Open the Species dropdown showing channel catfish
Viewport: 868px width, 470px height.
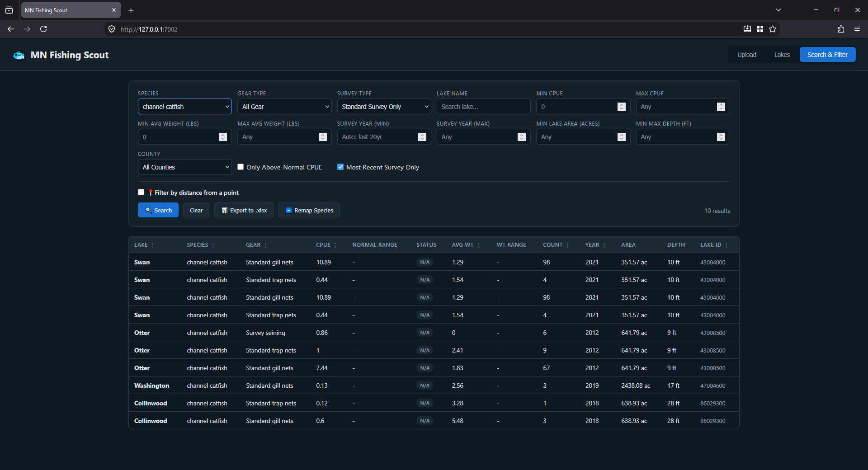coord(185,107)
